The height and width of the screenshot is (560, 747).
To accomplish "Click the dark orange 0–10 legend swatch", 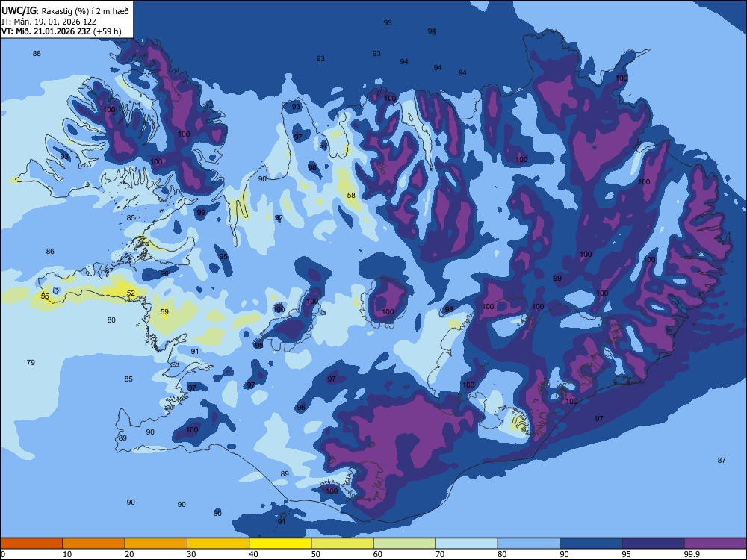I will [31, 544].
